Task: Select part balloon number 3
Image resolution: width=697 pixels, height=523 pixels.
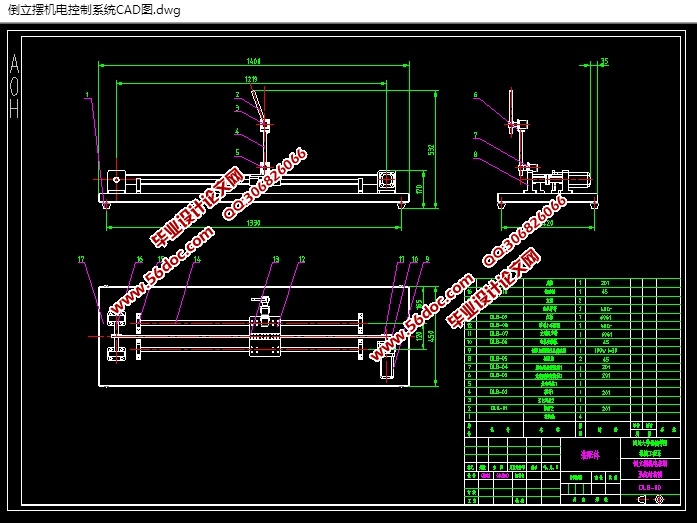Action: pos(237,108)
